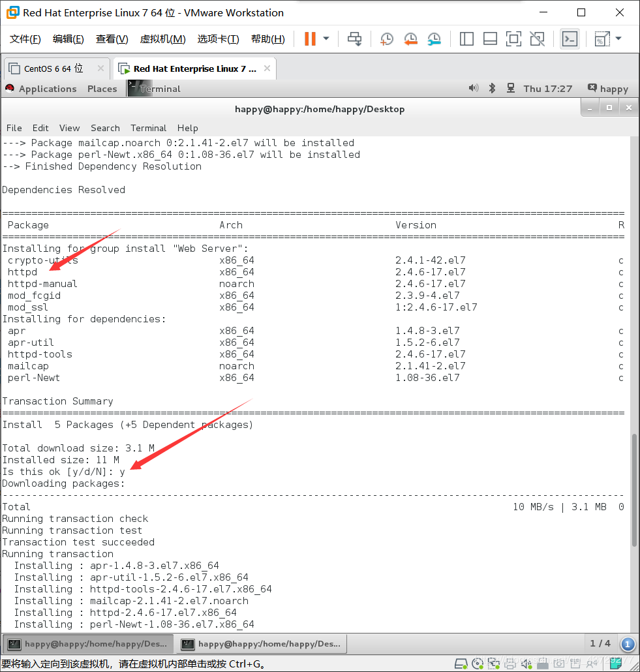This screenshot has height=672, width=640.
Task: Maximize the terminal window
Action: click(609, 108)
